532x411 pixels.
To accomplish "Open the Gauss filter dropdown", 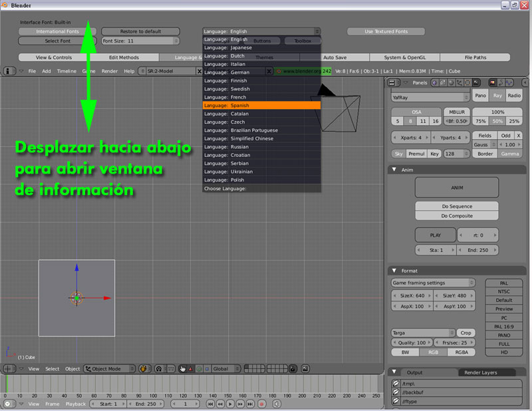I will pyautogui.click(x=485, y=144).
